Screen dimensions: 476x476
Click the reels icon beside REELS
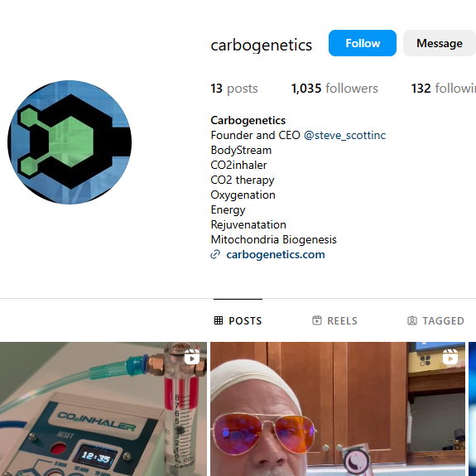tap(316, 320)
